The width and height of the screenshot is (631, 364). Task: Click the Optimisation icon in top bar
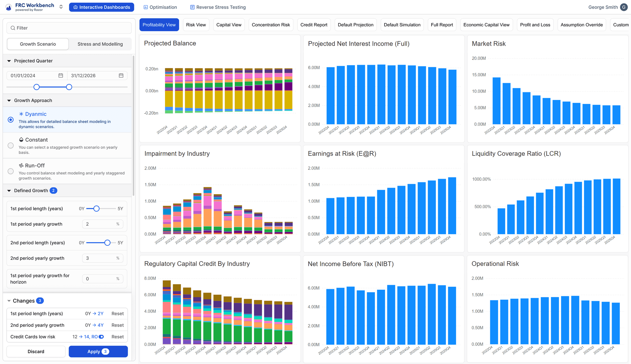pos(146,7)
